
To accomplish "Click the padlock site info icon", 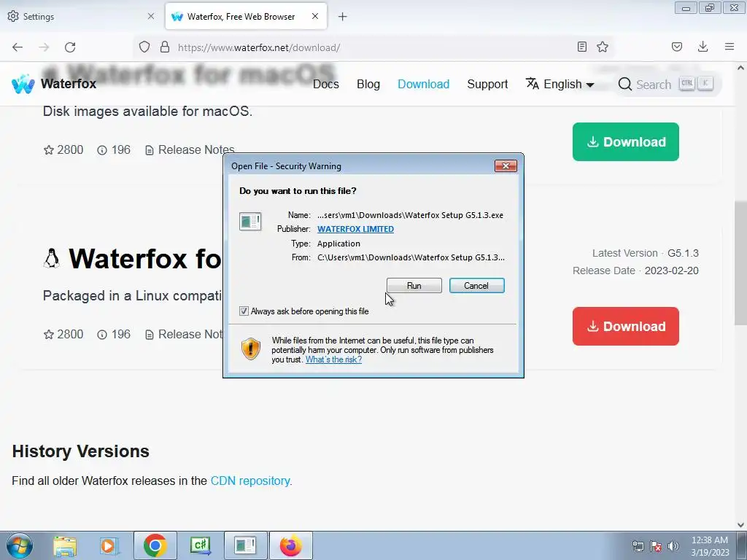I will point(165,47).
